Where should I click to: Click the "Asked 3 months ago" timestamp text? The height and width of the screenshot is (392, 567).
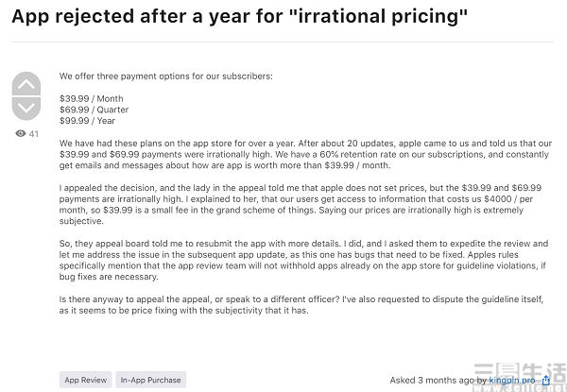[x=432, y=380]
